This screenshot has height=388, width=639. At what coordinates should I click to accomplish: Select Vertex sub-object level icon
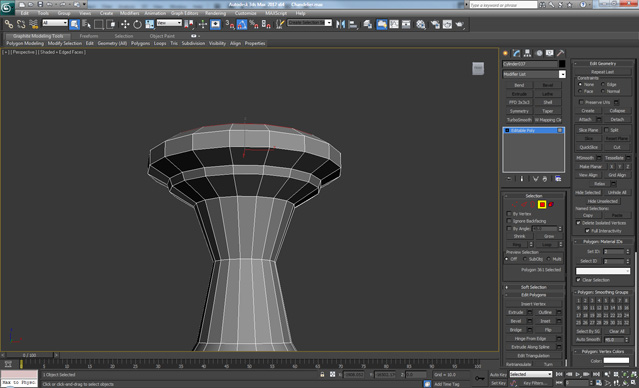point(515,205)
